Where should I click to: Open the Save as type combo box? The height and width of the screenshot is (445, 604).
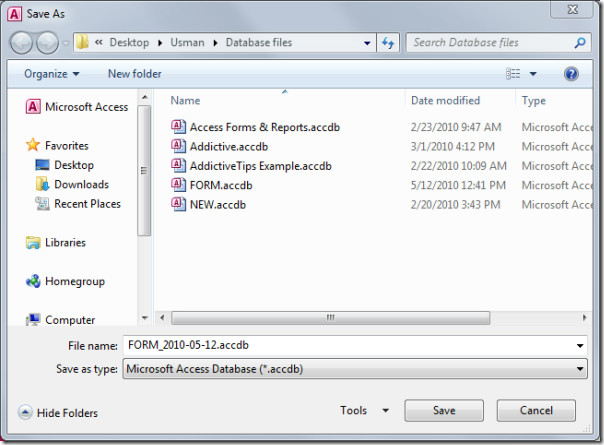[355, 369]
